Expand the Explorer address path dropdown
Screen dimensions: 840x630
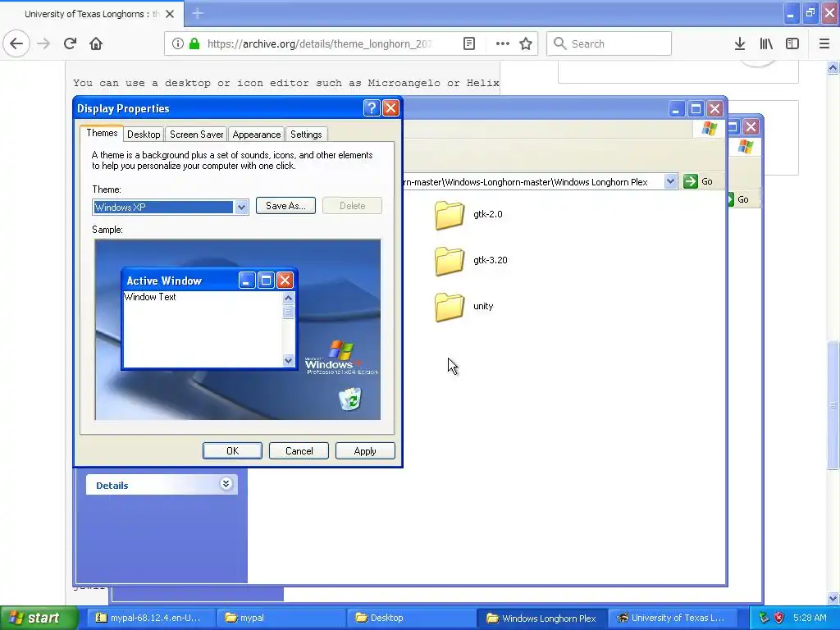click(x=670, y=181)
